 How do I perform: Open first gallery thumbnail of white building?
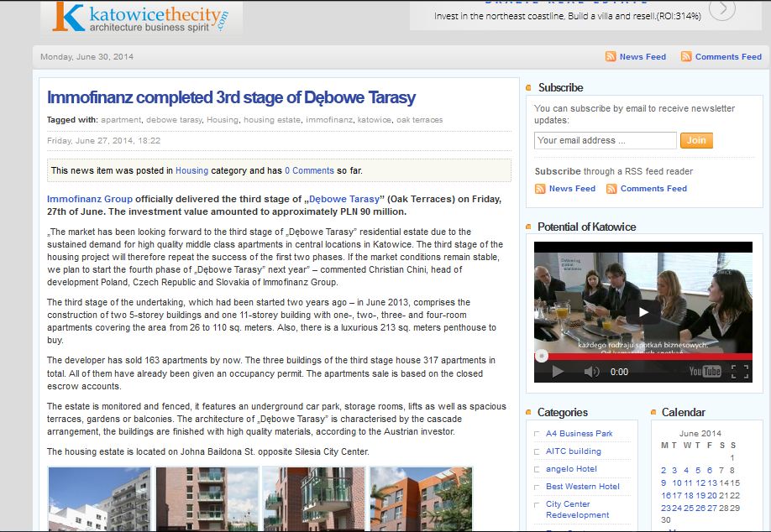99,499
